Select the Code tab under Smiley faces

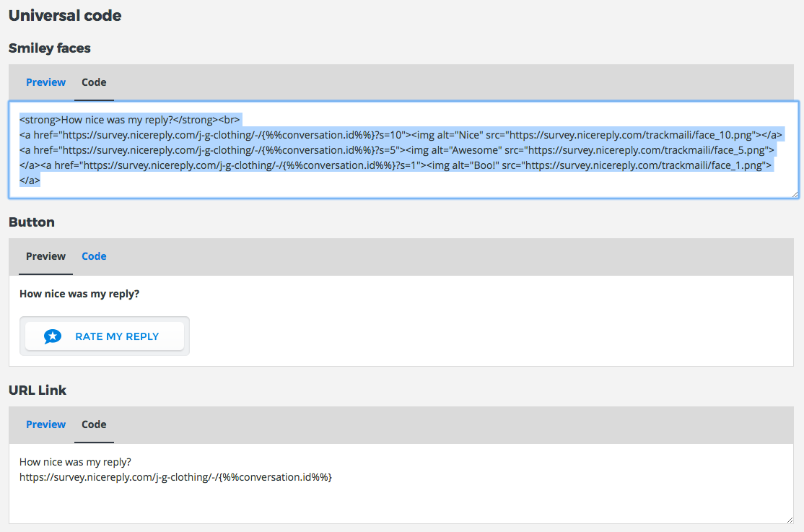point(94,82)
